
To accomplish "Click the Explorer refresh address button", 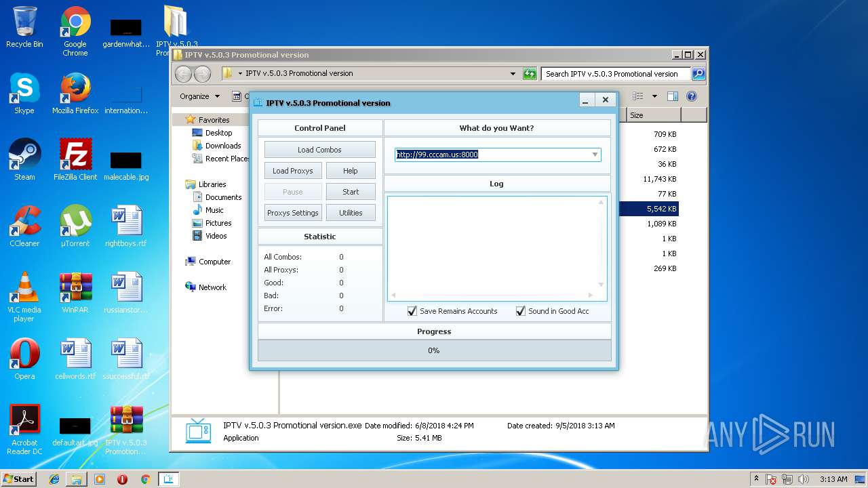I will (x=530, y=74).
